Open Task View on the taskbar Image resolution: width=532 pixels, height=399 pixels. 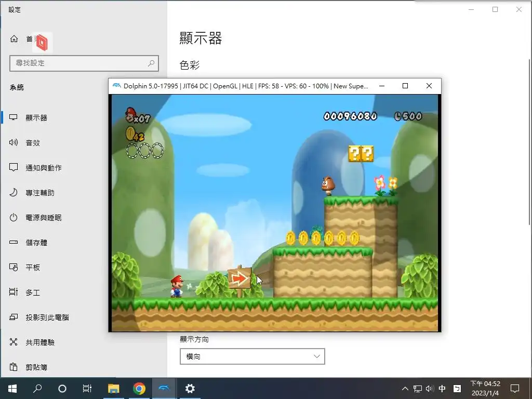87,389
